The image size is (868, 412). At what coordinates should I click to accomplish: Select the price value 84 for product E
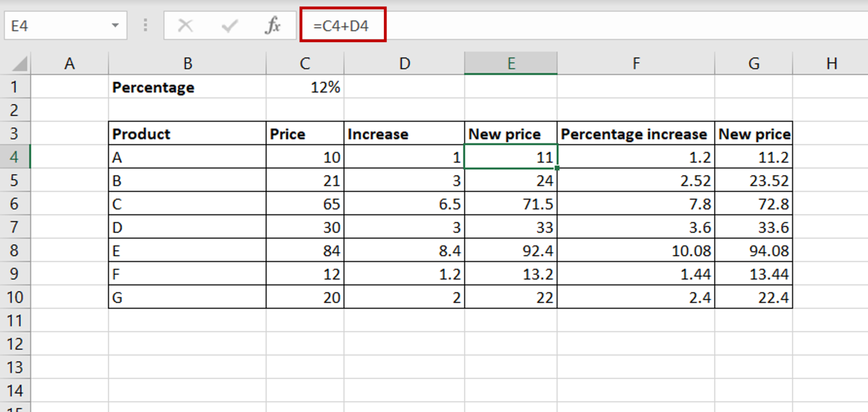pyautogui.click(x=304, y=251)
